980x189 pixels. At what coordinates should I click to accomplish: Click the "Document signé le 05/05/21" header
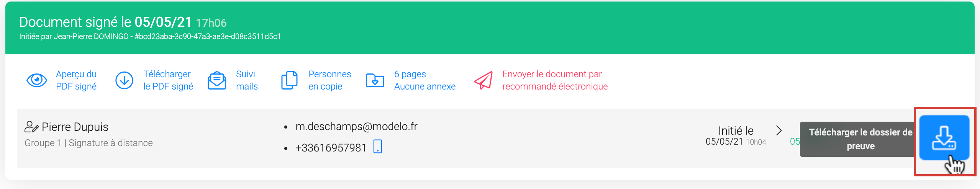tap(105, 22)
